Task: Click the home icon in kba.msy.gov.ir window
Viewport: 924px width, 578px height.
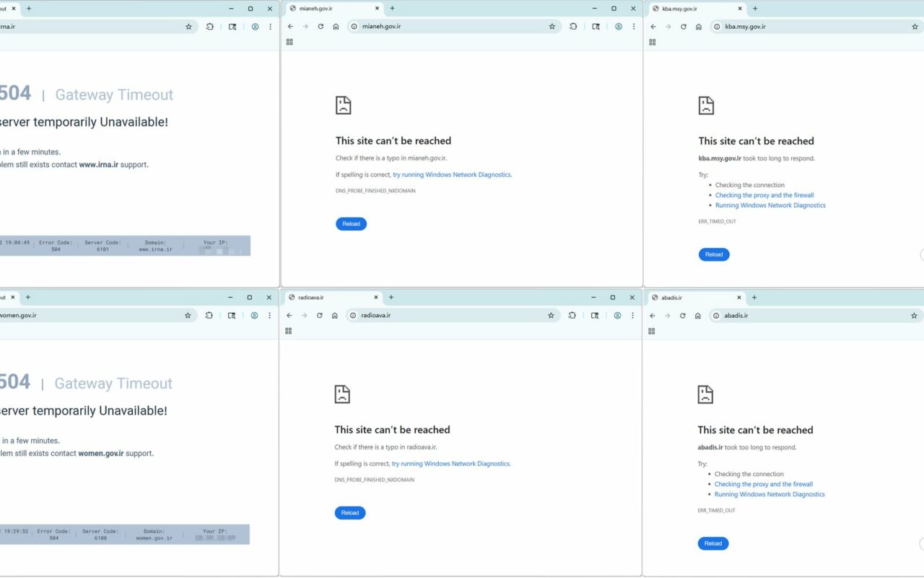Action: pos(699,27)
